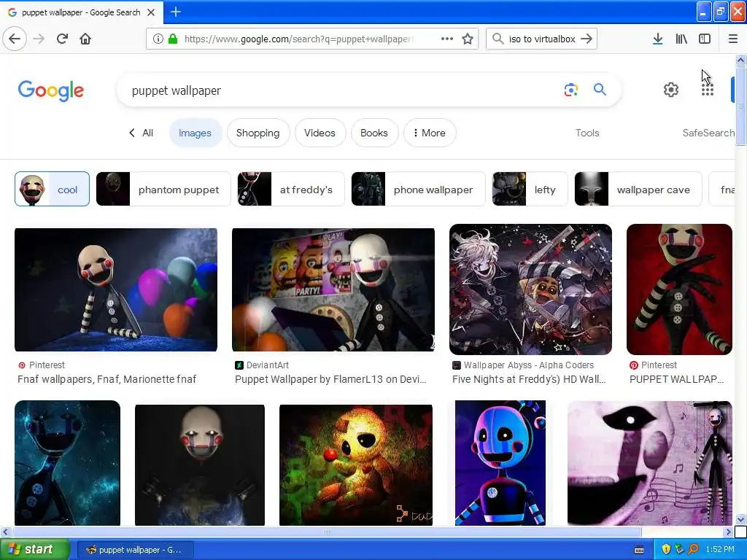Open the Wallpaper Abyss anime puppet image
Screen dimensions: 747x560
pyautogui.click(x=530, y=289)
